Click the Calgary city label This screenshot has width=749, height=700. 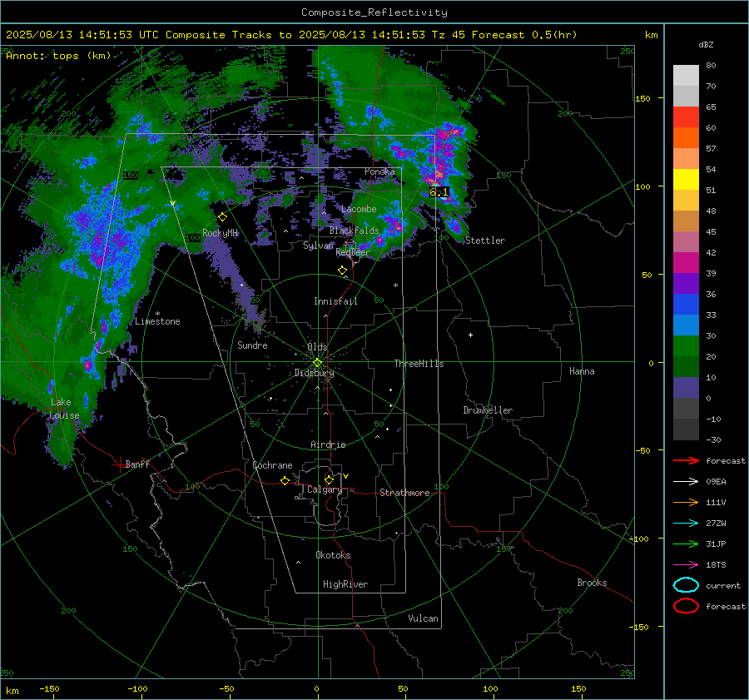325,489
